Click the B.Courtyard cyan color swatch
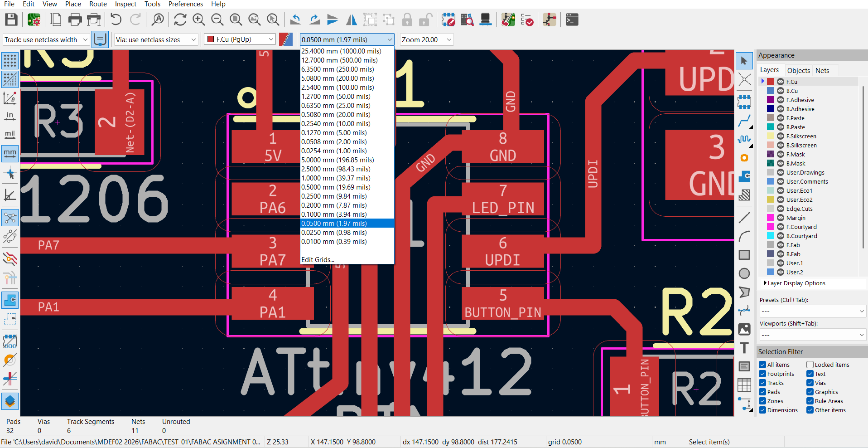 pos(771,236)
